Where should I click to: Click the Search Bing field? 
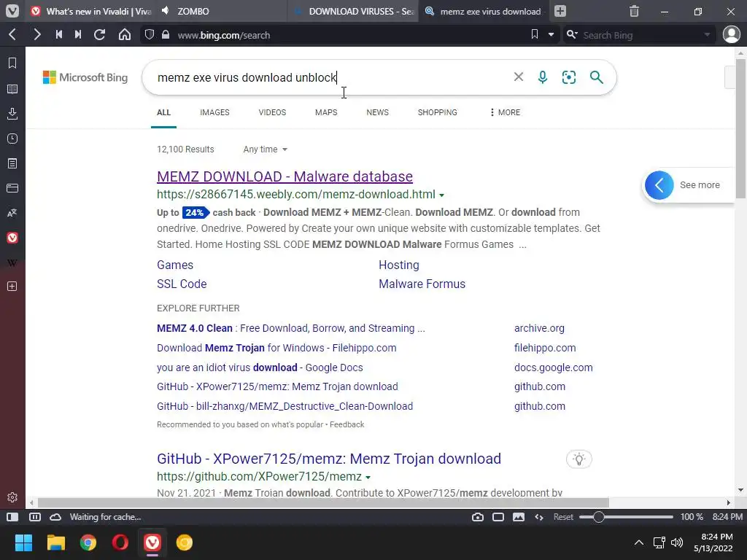click(x=642, y=35)
